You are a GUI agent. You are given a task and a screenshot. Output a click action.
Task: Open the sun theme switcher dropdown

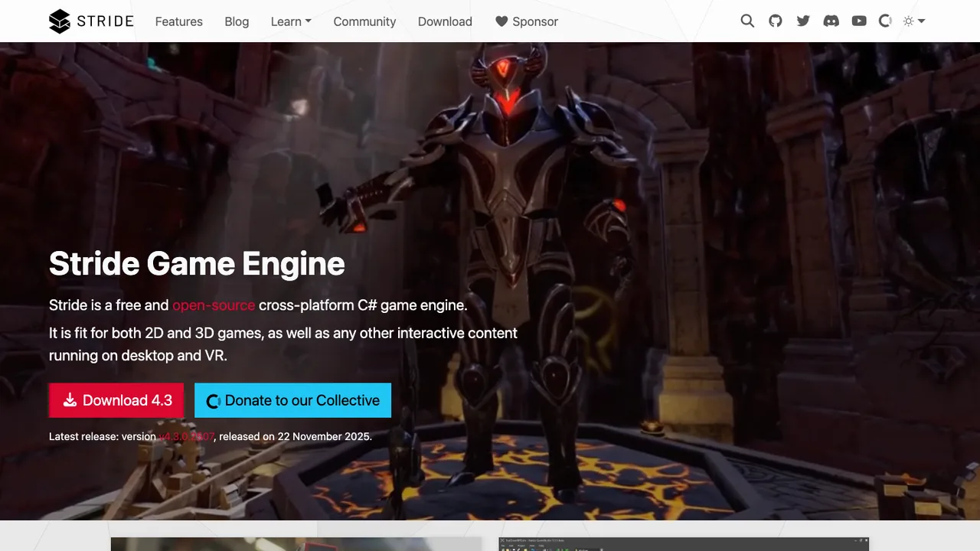click(x=914, y=21)
